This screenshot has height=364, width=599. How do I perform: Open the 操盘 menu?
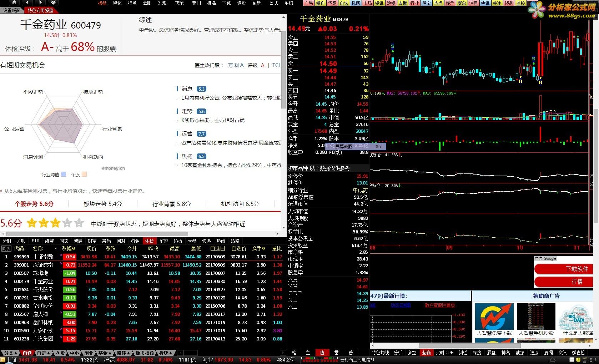[102, 3]
